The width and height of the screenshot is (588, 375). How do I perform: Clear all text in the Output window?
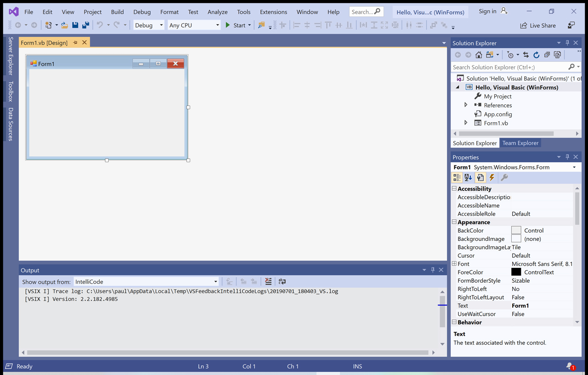point(269,281)
